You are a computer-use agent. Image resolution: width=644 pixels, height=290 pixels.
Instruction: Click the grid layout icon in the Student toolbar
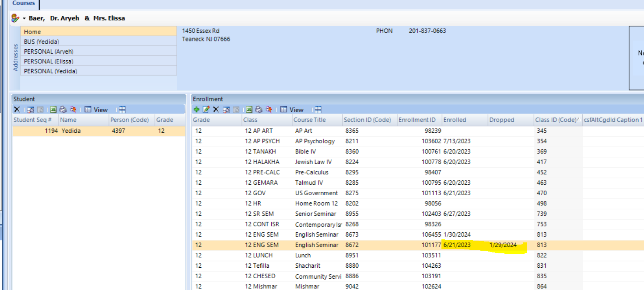(122, 110)
